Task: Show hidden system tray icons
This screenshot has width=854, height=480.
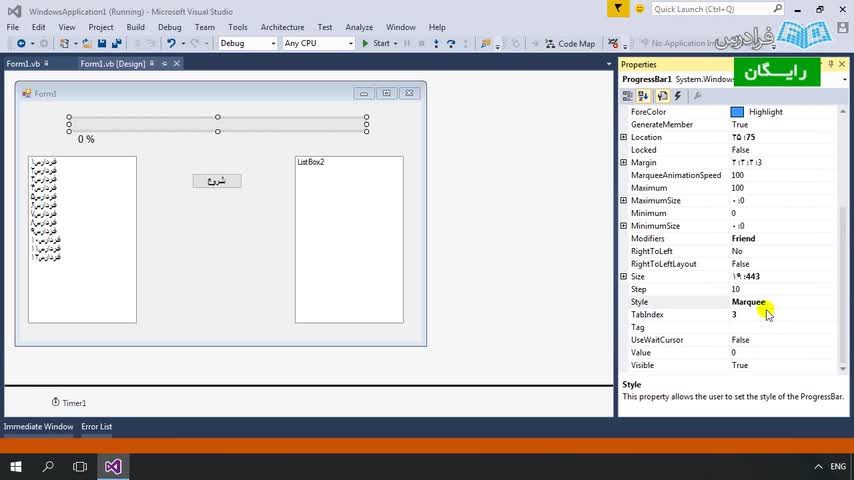Action: pos(818,466)
